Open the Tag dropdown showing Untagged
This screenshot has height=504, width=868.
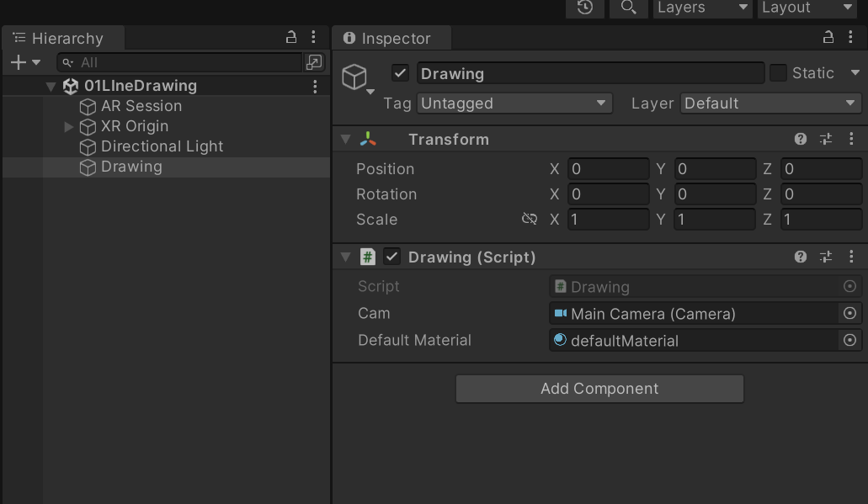tap(514, 103)
